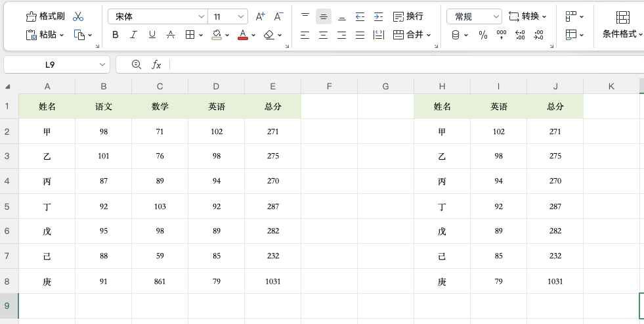This screenshot has height=324, width=644.
Task: Click the fx insert function icon
Action: 156,64
